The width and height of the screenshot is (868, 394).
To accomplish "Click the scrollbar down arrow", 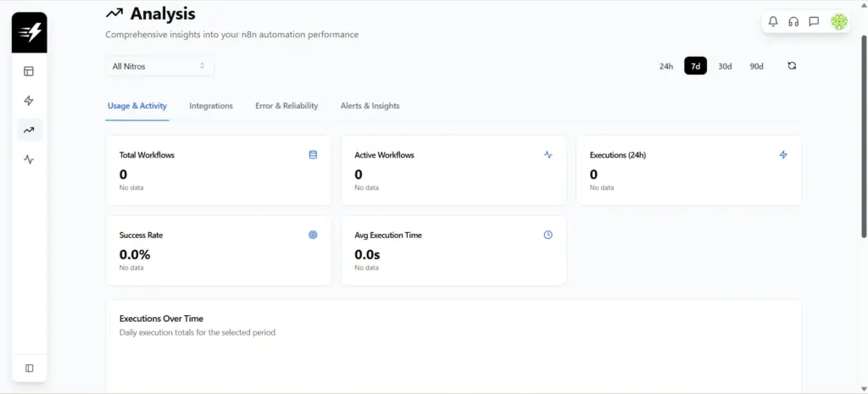I will point(864,389).
